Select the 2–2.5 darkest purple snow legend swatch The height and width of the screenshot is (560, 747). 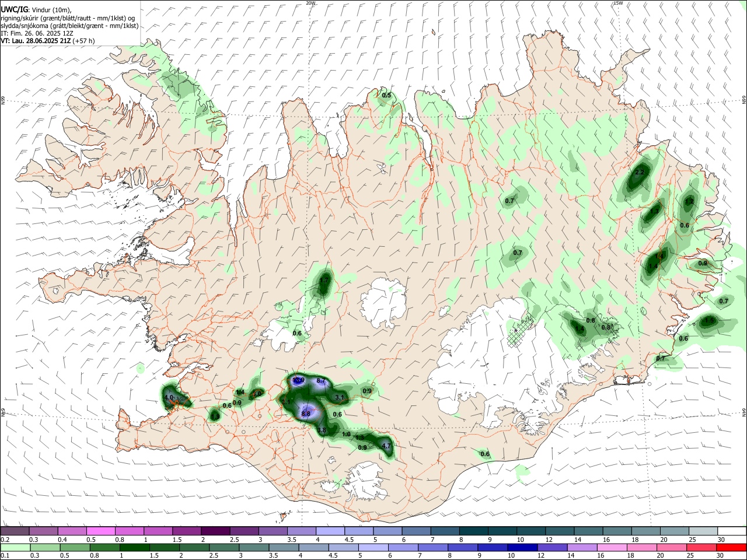215,531
